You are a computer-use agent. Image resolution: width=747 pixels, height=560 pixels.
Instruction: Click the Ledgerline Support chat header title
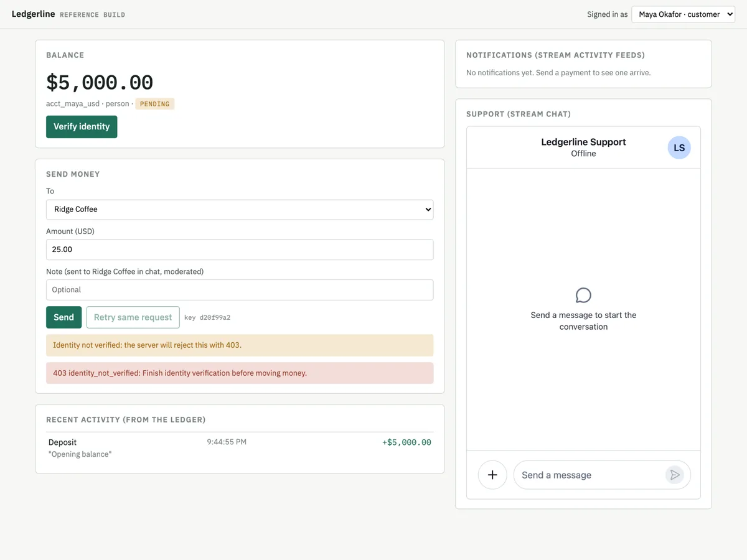[583, 142]
